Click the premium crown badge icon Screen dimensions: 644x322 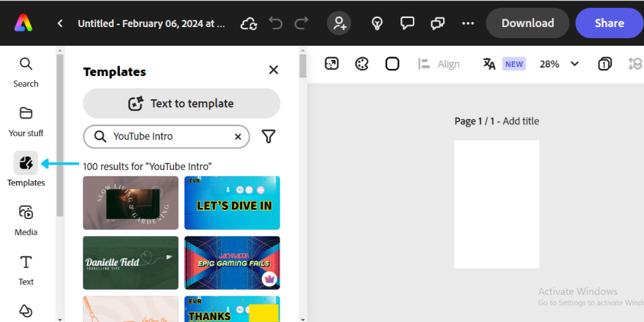coord(269,279)
